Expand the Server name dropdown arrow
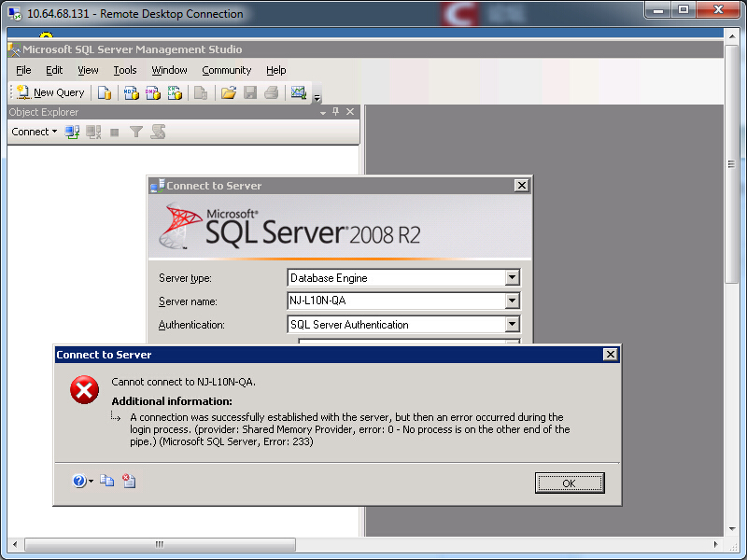The image size is (747, 560). (x=512, y=301)
